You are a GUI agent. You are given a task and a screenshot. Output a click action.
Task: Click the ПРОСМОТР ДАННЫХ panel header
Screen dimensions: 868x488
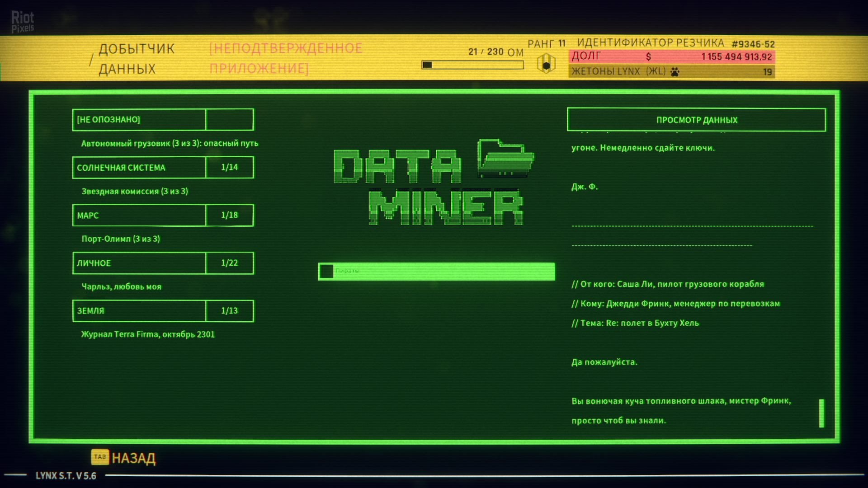[x=697, y=120]
